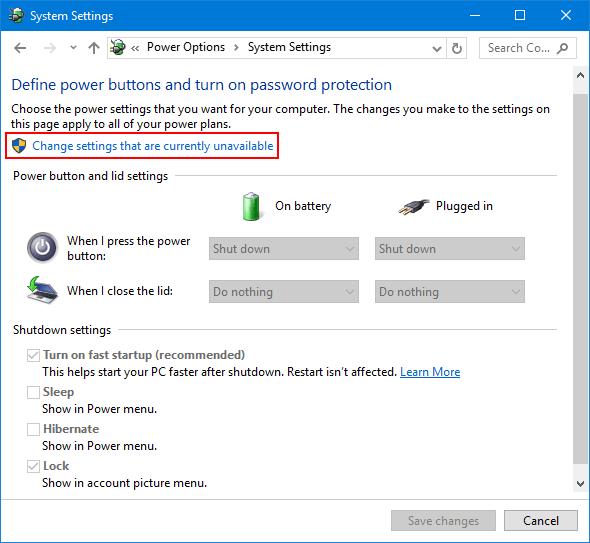This screenshot has width=590, height=543.
Task: Click the double chevron in the address bar
Action: pos(135,48)
